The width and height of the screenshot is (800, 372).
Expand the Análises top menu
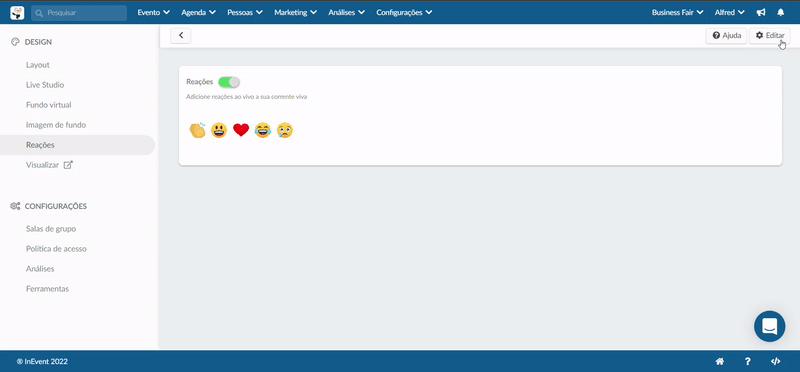point(346,12)
